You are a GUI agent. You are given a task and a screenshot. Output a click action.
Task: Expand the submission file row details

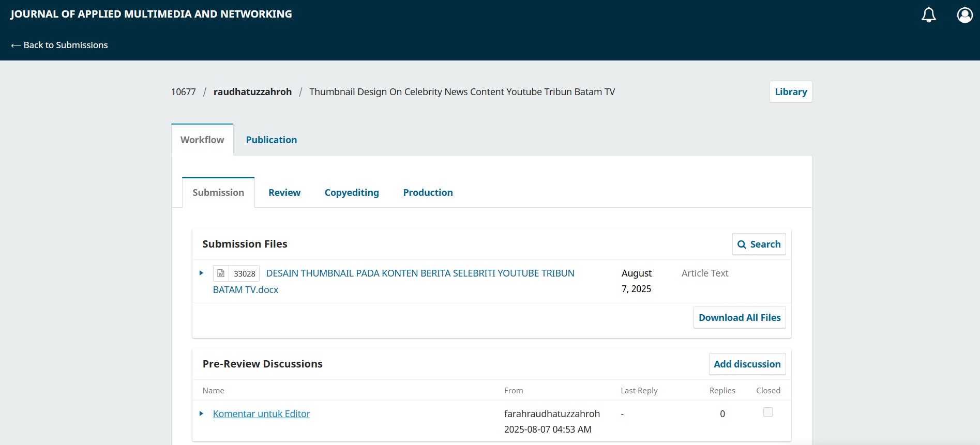click(201, 273)
